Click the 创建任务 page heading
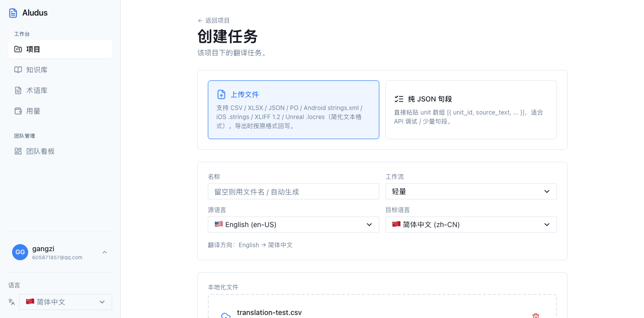 [x=227, y=37]
